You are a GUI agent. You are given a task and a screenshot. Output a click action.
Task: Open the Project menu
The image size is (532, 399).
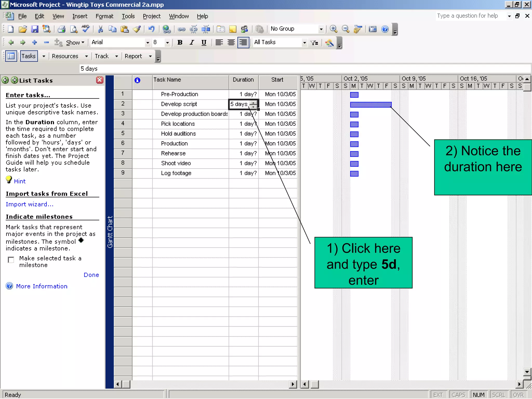coord(151,16)
